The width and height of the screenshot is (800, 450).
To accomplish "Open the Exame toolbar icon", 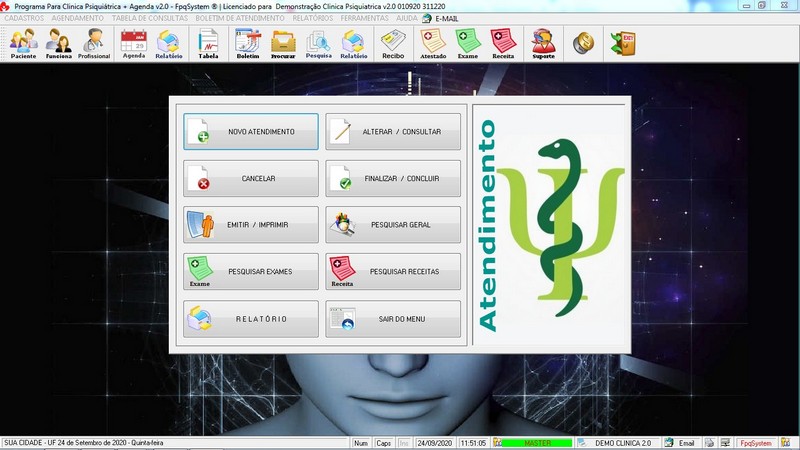I will click(x=468, y=43).
